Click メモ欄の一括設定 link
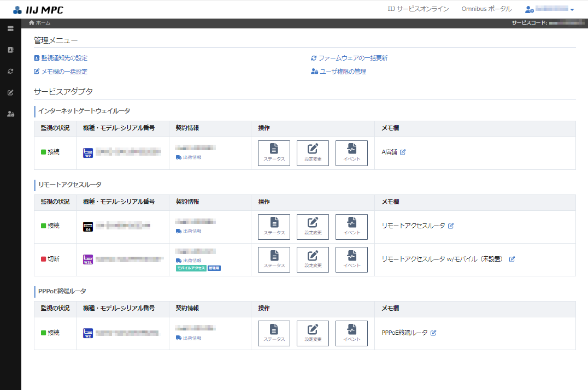The width and height of the screenshot is (588, 390). (x=64, y=72)
